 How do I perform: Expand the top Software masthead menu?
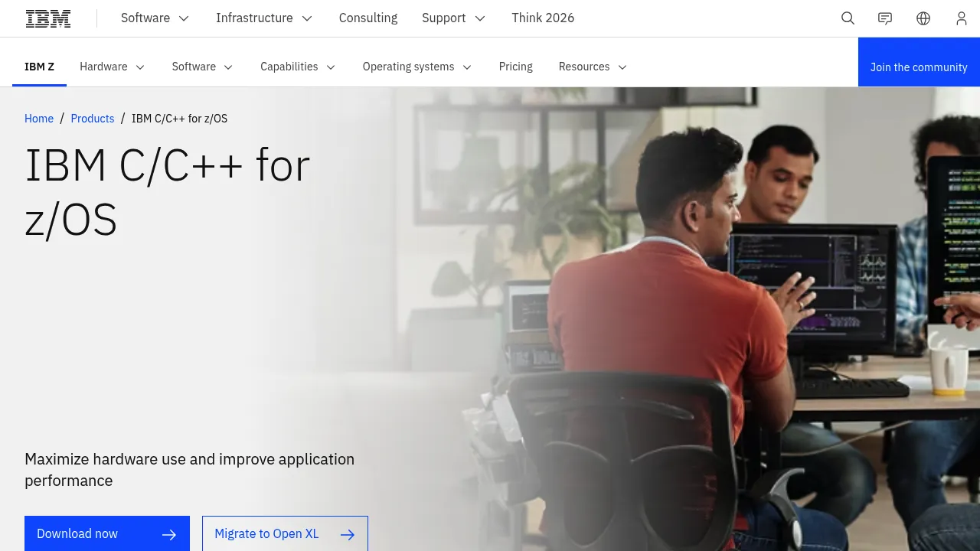[155, 18]
